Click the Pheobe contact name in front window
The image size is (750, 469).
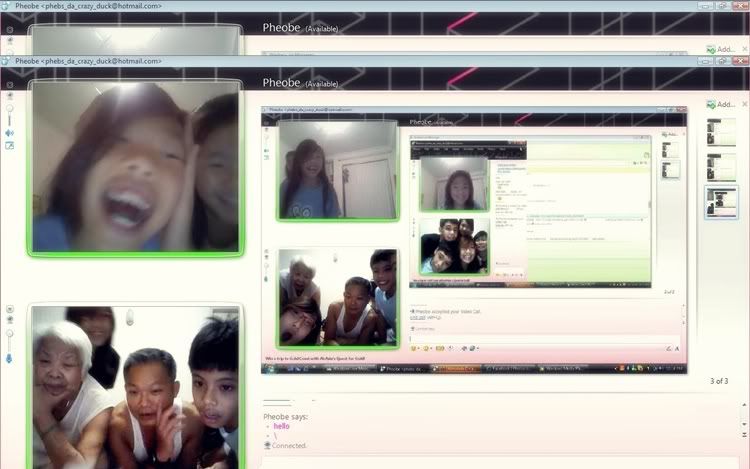tap(281, 83)
